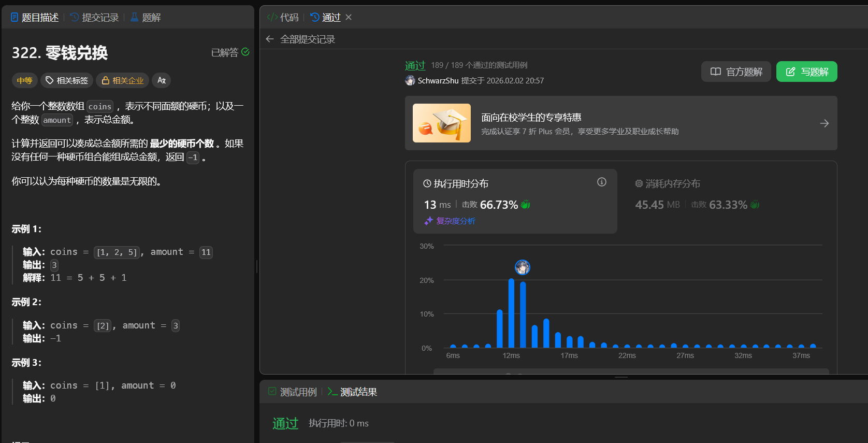Expand the 相关标签 tags

[x=67, y=80]
